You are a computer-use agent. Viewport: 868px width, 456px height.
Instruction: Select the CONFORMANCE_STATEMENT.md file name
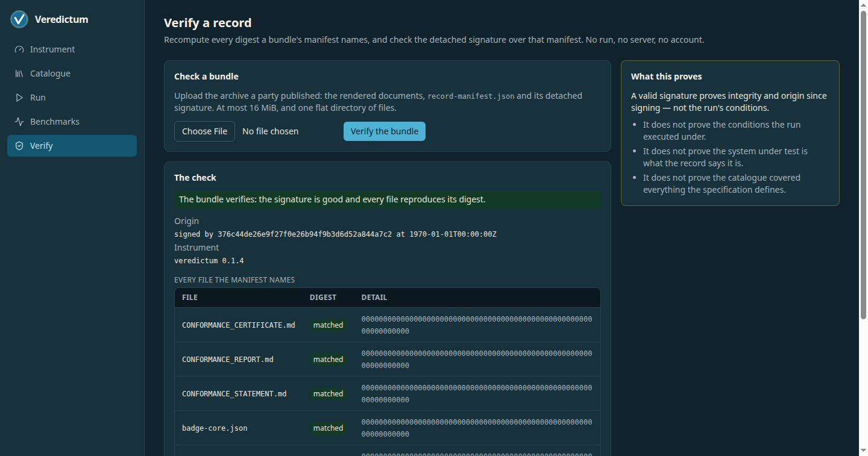234,394
